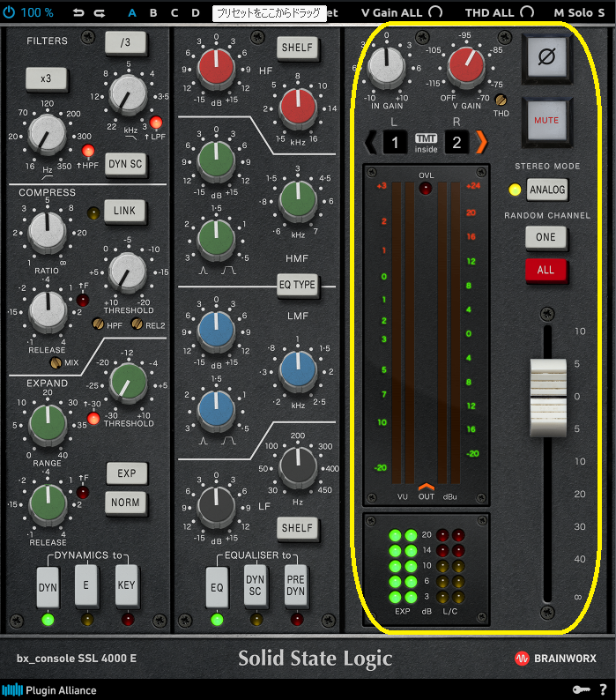This screenshot has width=616, height=700.
Task: Toggle M Solo in top bar
Action: pos(574,12)
